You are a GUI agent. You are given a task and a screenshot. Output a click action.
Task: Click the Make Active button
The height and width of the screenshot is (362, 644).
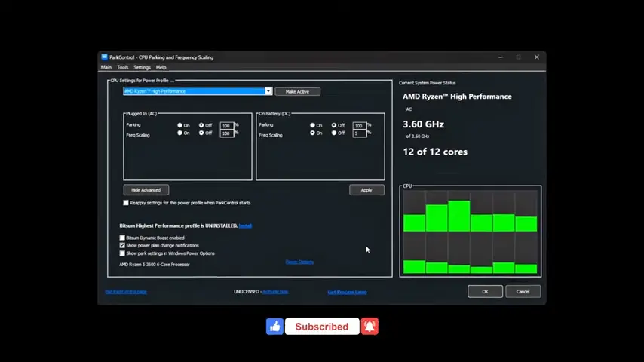297,91
